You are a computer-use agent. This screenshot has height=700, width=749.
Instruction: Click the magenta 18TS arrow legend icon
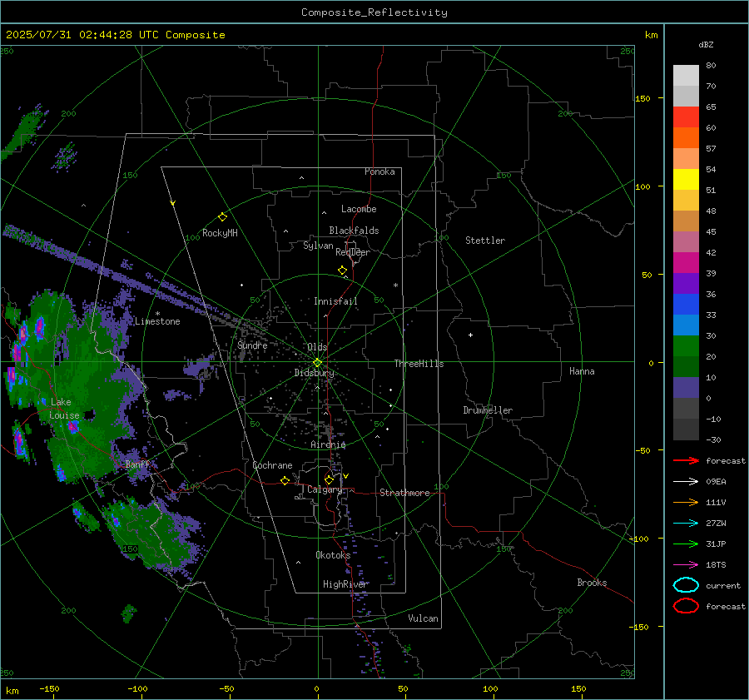[x=686, y=565]
